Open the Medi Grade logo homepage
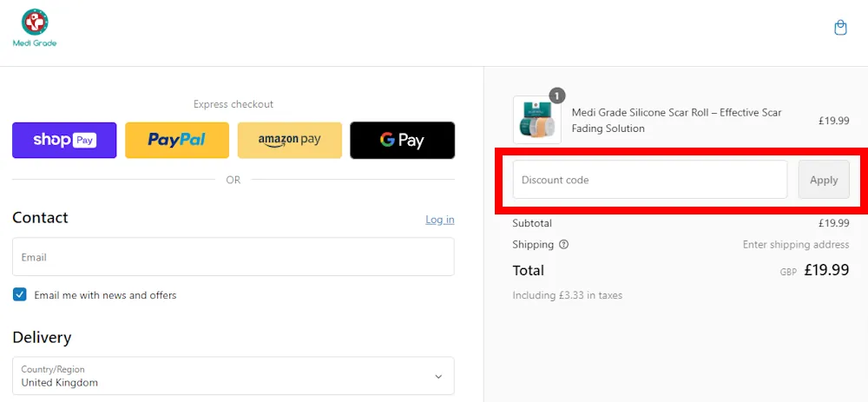Image resolution: width=868 pixels, height=402 pixels. (x=35, y=29)
